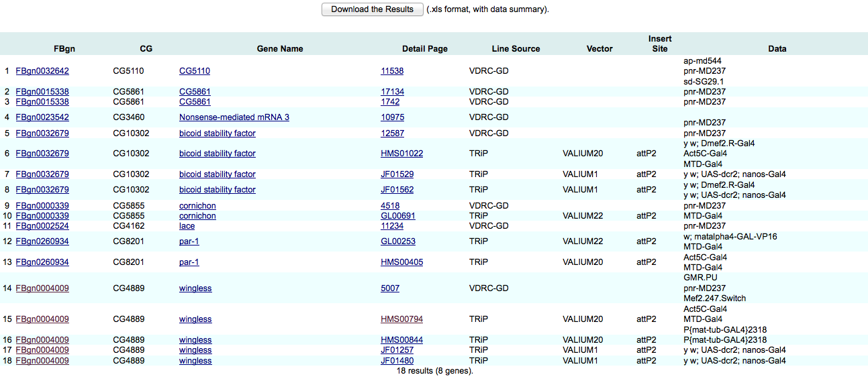Screen dimensions: 868x381
Task: Open detail page 12587
Action: tap(392, 133)
